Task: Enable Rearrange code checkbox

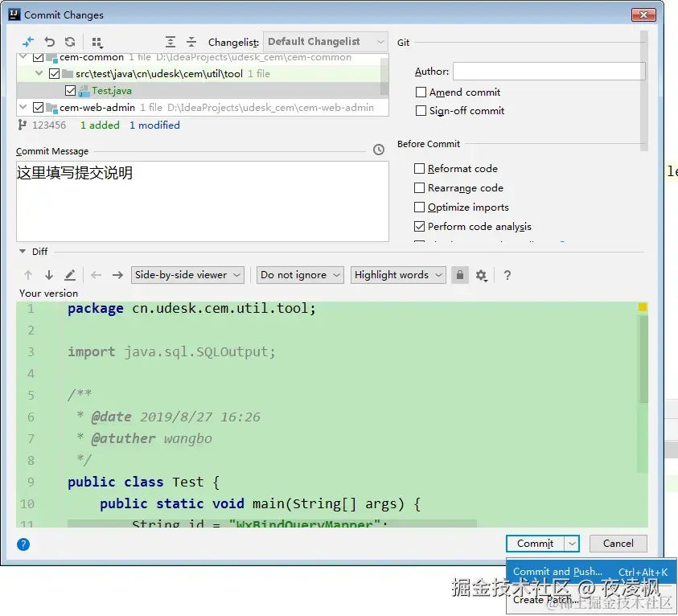Action: coord(419,187)
